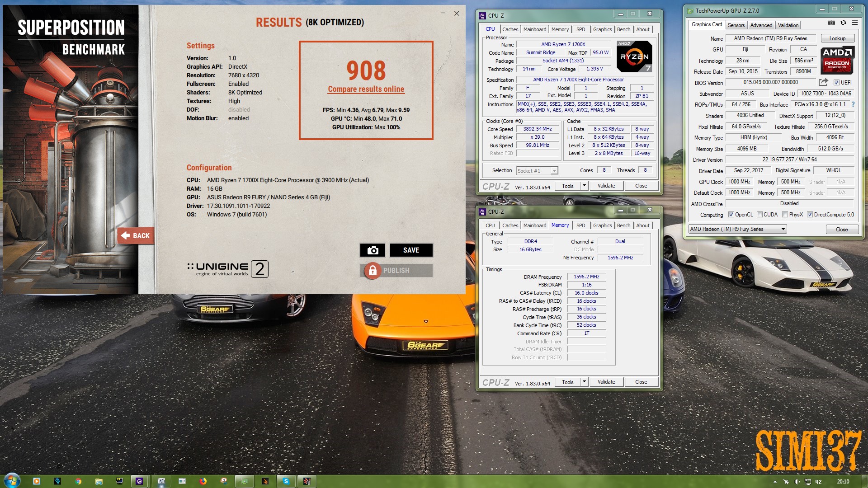This screenshot has width=868, height=488.
Task: Switch to Mainboard tab in top CPU-Z
Action: point(535,29)
